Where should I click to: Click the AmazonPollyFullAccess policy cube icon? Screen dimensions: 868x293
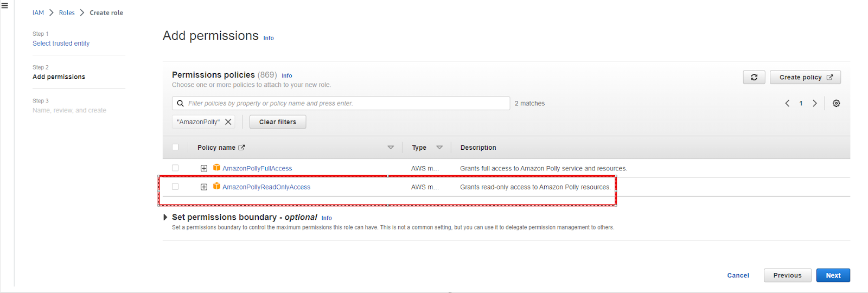point(216,168)
